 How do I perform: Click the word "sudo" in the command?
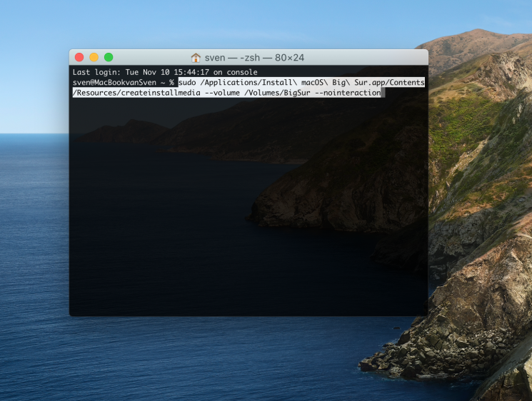click(x=188, y=83)
